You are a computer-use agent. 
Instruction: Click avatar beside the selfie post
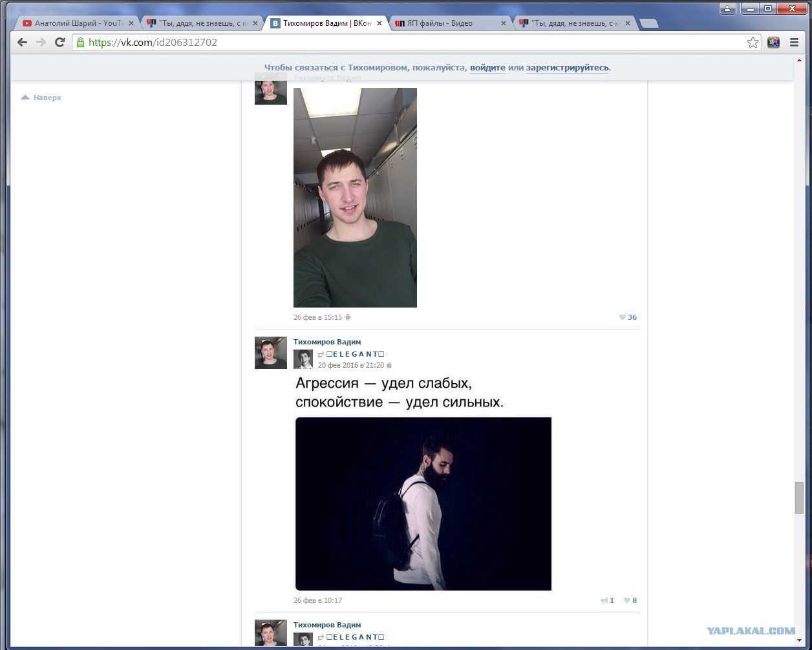(x=271, y=89)
